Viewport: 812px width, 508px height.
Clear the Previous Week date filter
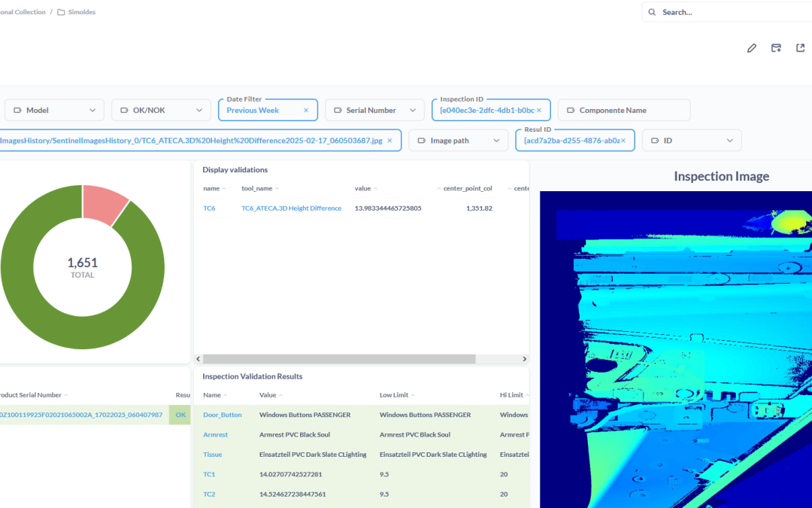coord(306,111)
